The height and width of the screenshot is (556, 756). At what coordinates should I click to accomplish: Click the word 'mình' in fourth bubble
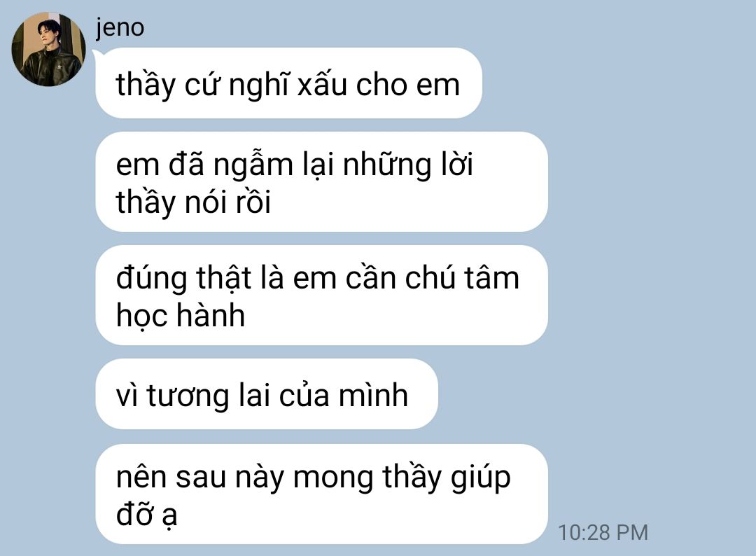coord(373,396)
